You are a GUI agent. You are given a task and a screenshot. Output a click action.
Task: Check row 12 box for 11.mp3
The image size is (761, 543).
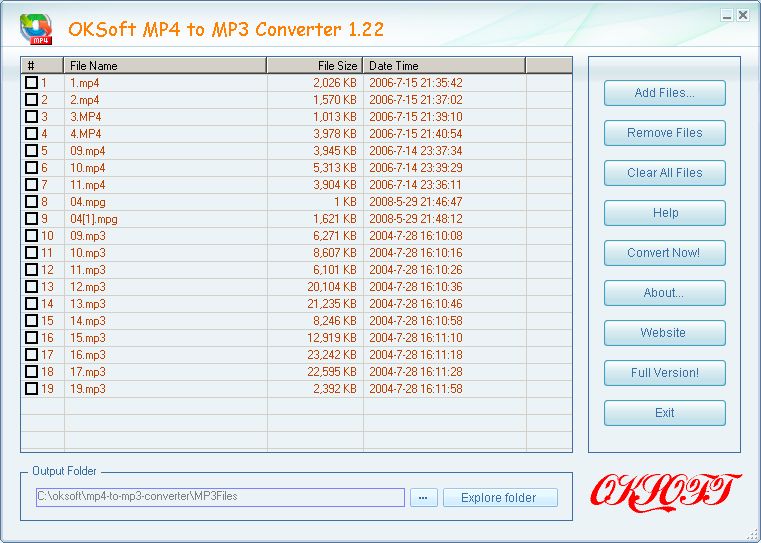[32, 269]
